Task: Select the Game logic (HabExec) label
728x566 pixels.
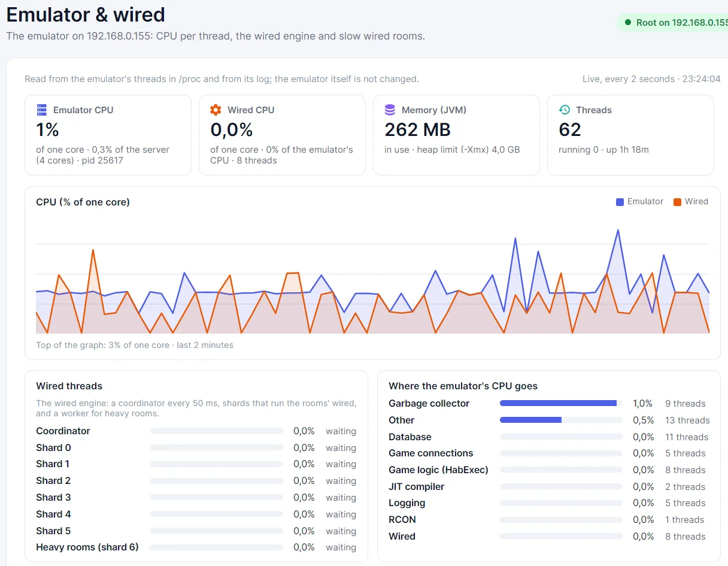Action: 438,470
